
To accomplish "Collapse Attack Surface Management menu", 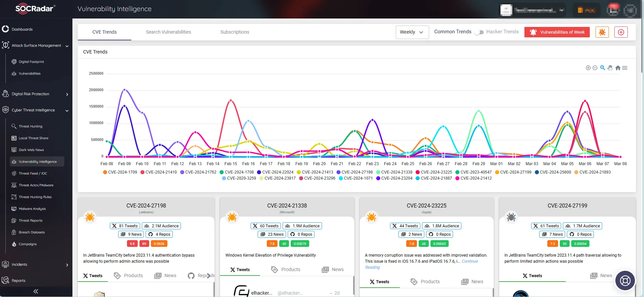I will click(x=36, y=45).
